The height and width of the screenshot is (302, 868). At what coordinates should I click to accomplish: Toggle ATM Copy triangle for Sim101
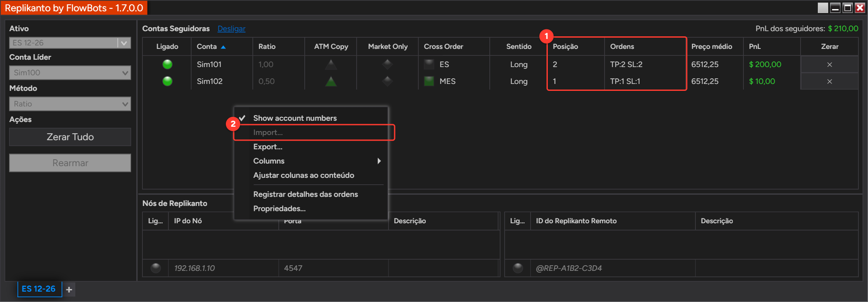tap(331, 64)
